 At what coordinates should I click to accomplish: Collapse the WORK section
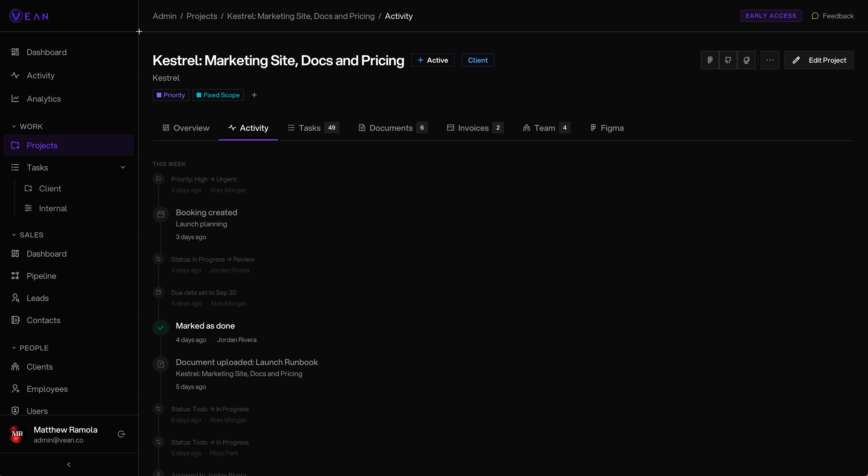pyautogui.click(x=27, y=126)
